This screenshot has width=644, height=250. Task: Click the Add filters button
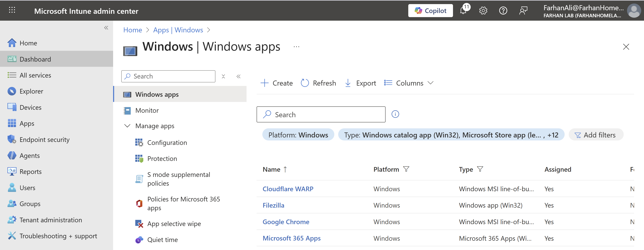coord(596,135)
